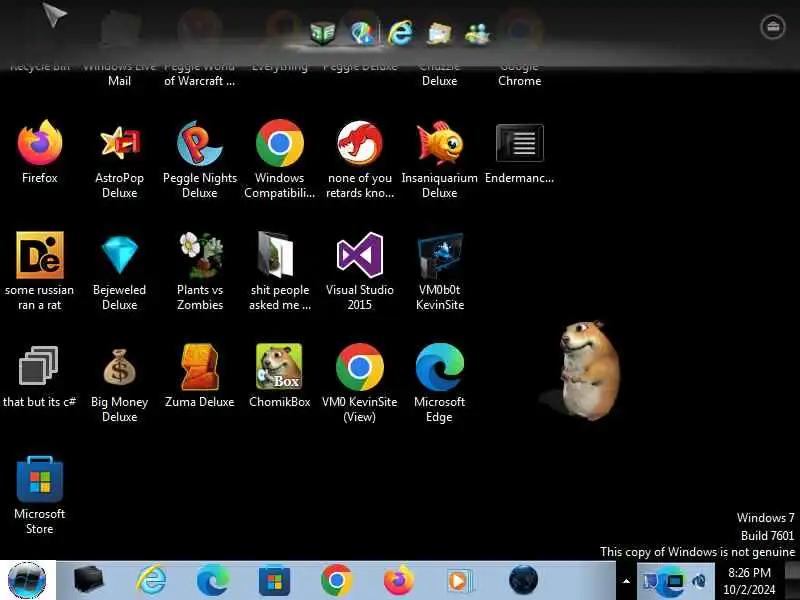The image size is (800, 600).
Task: Launch Google Chrome from the taskbar
Action: pyautogui.click(x=336, y=580)
